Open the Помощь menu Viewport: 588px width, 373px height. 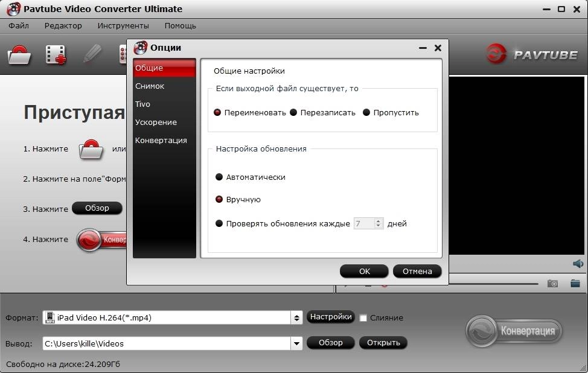coord(180,25)
